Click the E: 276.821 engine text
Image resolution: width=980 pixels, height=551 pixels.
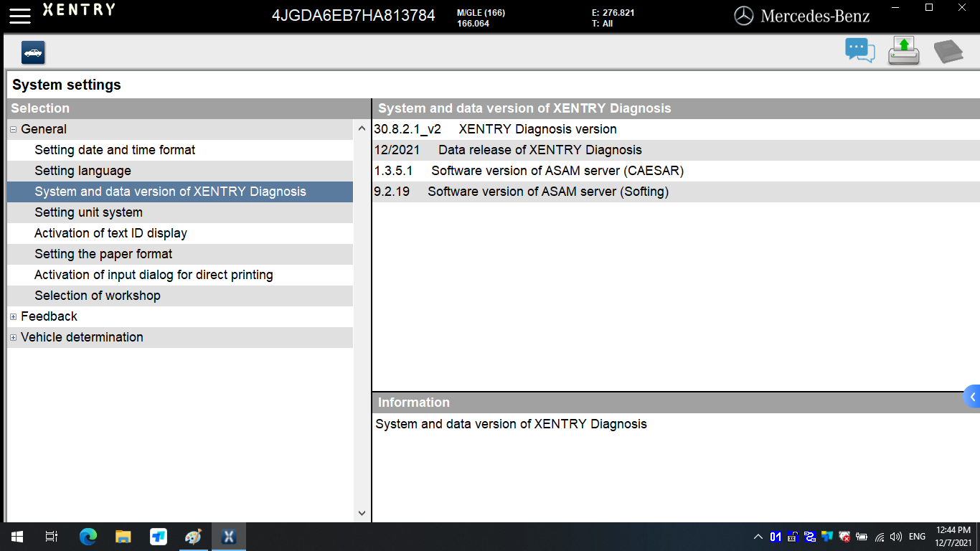(613, 13)
